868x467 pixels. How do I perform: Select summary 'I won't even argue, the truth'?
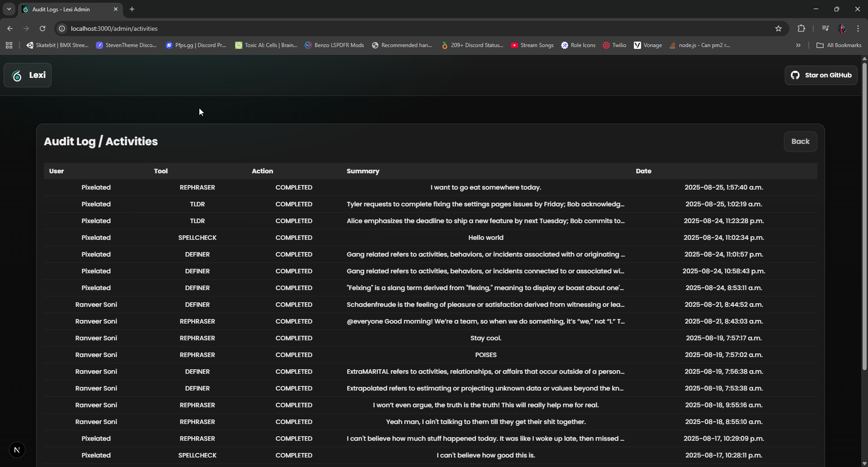(x=486, y=405)
